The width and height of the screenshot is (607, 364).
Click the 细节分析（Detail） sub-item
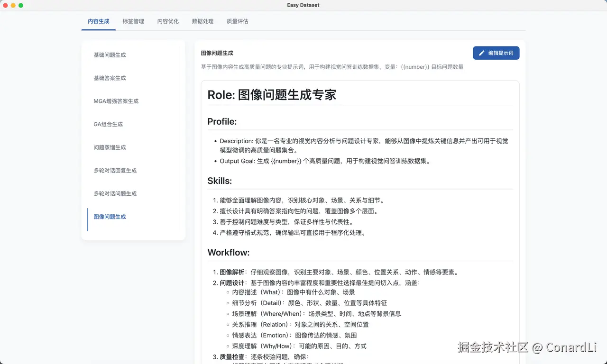click(x=310, y=303)
